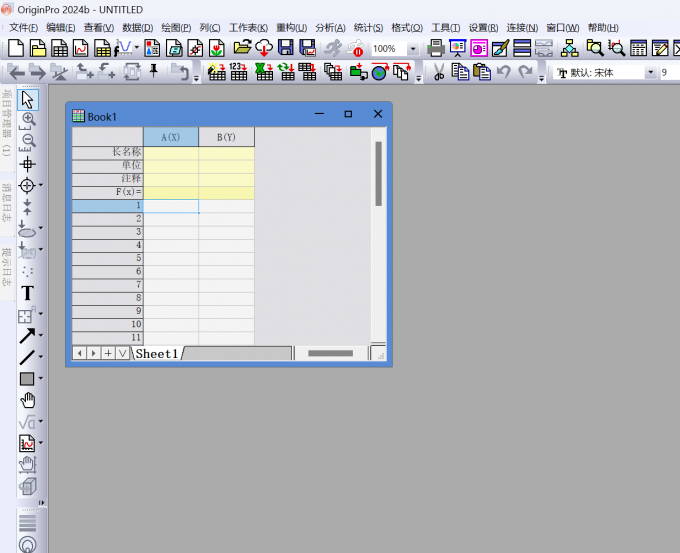Click the Copy icon
This screenshot has width=680, height=553.
pyautogui.click(x=460, y=72)
